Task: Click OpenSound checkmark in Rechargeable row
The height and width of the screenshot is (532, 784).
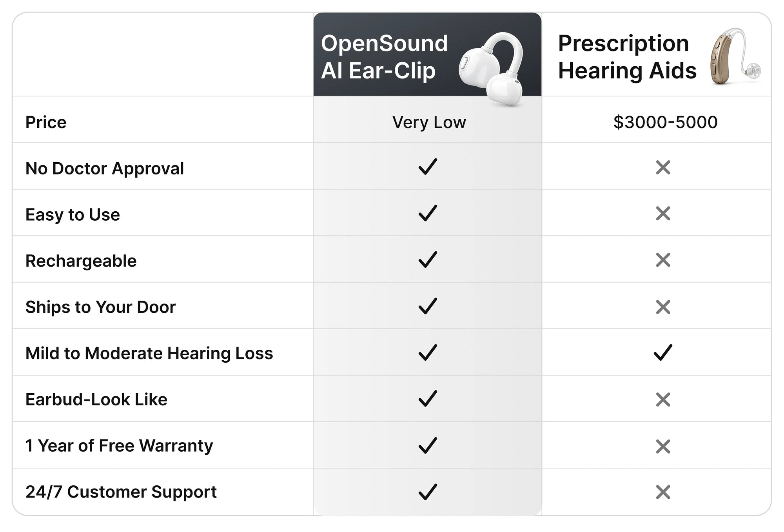Action: click(x=428, y=260)
